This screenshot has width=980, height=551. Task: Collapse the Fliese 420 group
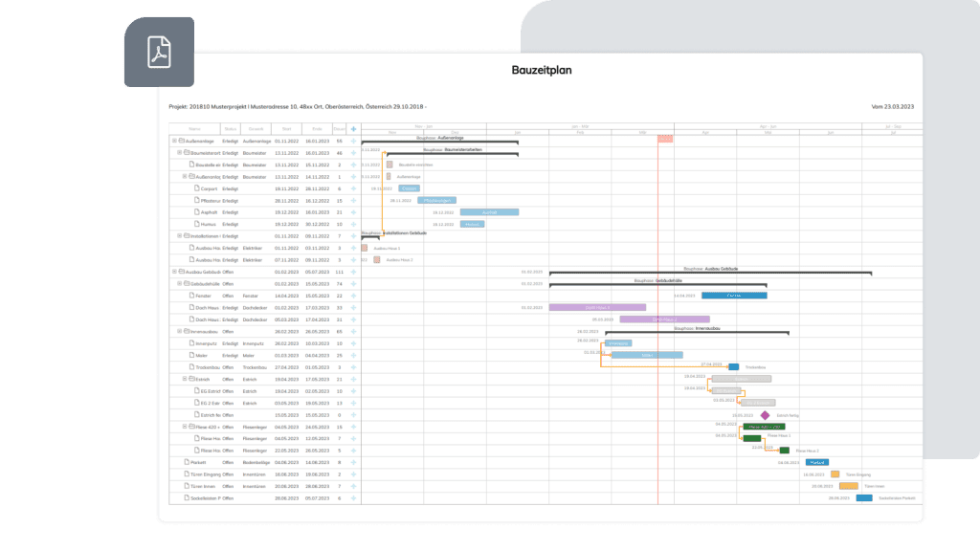183,426
